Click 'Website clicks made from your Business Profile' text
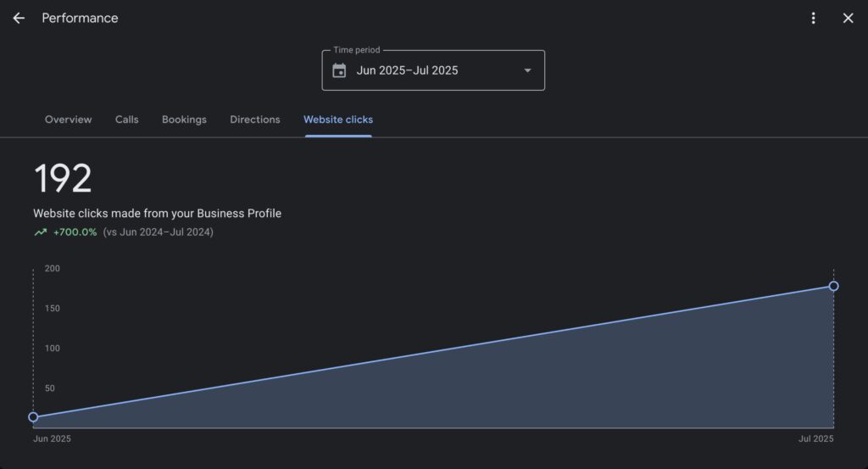 157,213
